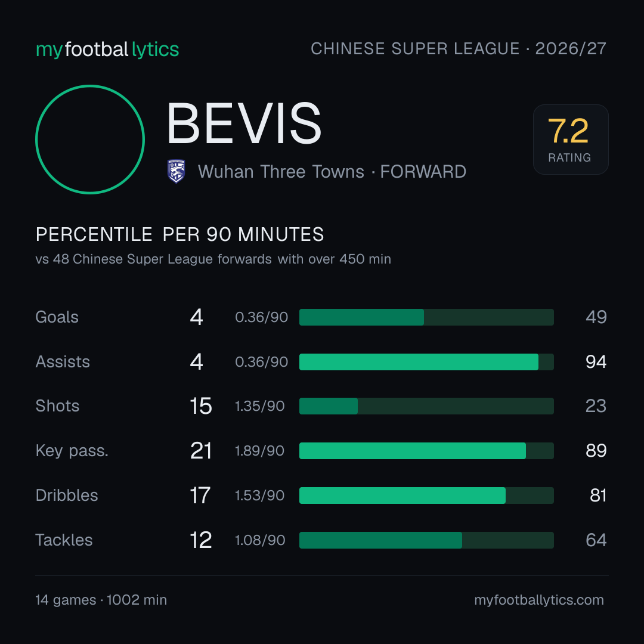Click the Wuhan Three Towns club crest

(176, 171)
